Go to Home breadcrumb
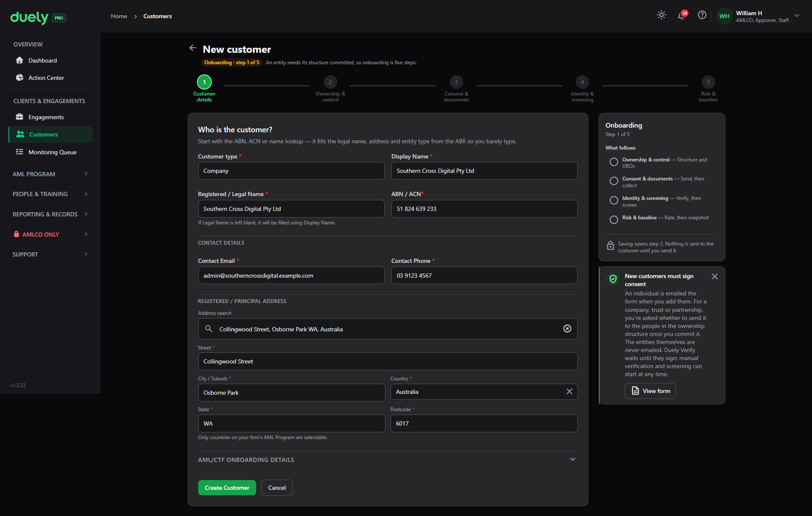 (x=119, y=16)
